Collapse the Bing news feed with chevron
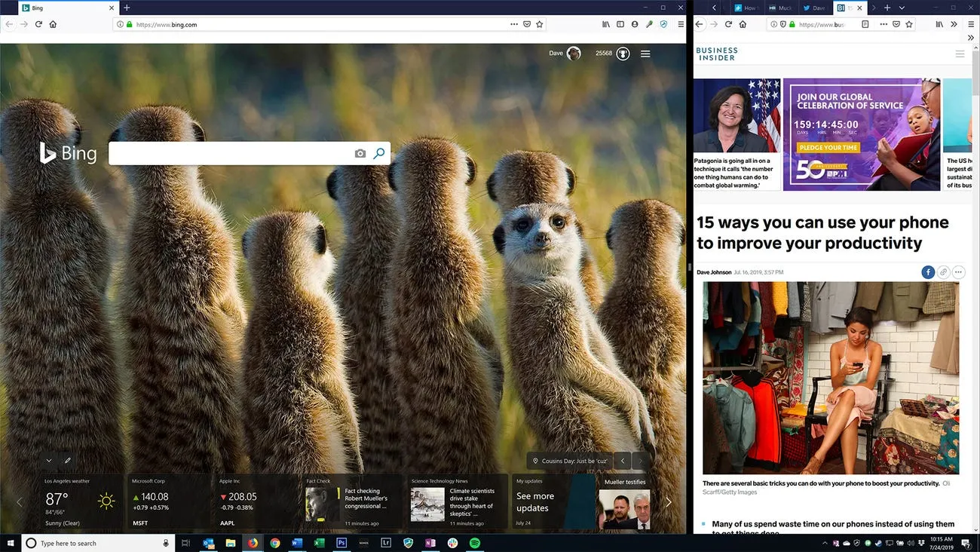The image size is (980, 552). coord(49,461)
